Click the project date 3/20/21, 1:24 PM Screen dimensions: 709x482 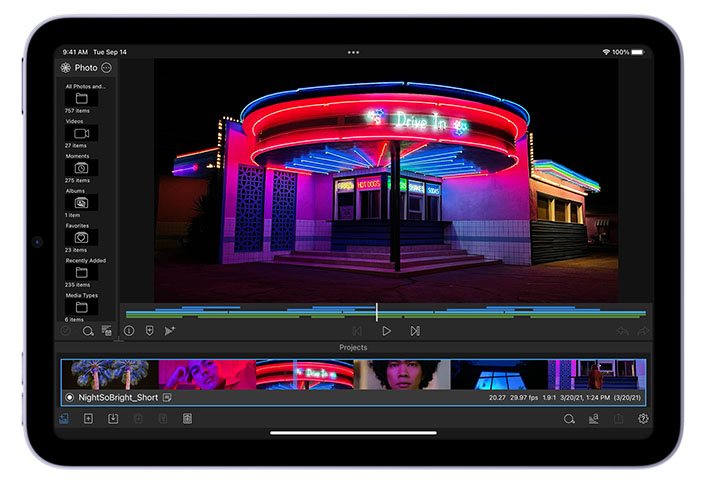pos(585,397)
